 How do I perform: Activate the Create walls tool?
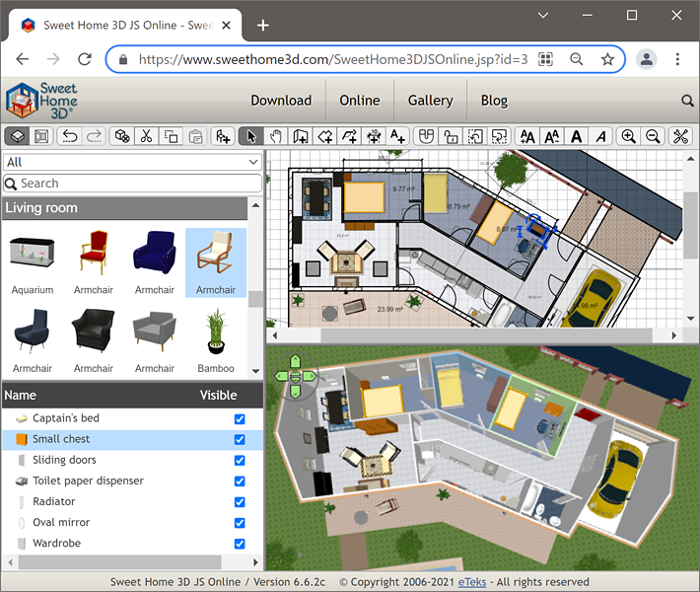pyautogui.click(x=301, y=136)
